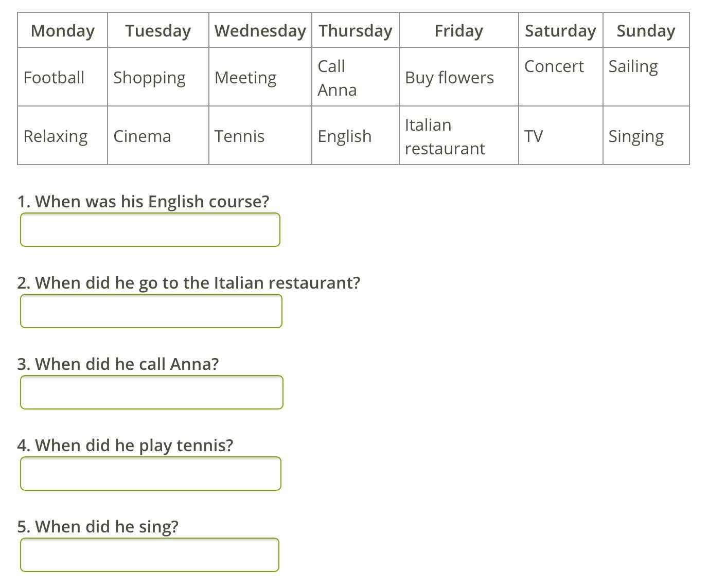Select the answer field for the tennis question
The image size is (726, 588).
(151, 473)
